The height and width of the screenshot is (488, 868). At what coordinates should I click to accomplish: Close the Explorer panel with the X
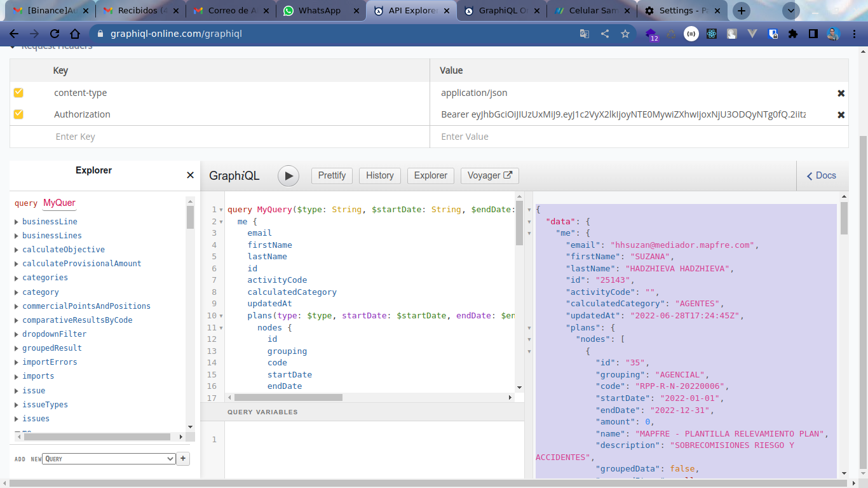click(190, 175)
